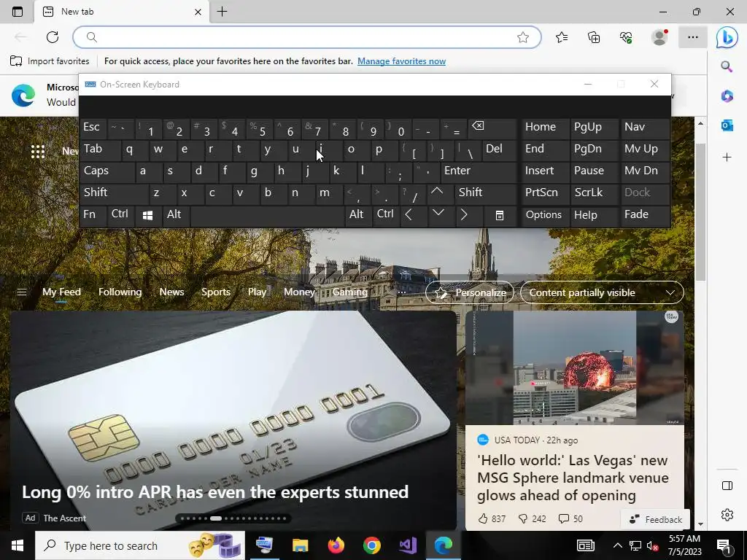Click the sidebar settings gear icon
The width and height of the screenshot is (747, 560).
click(727, 515)
